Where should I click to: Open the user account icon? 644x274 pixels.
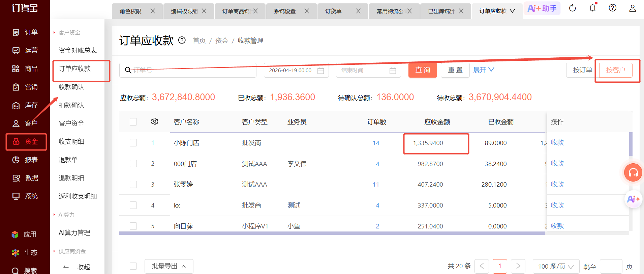(x=633, y=8)
